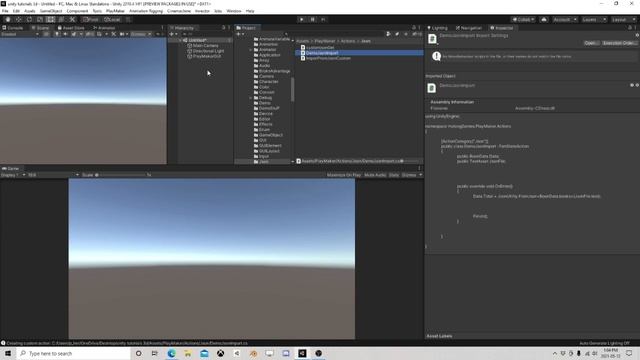Screen dimensions: 640x360
Task: Open the PlayMaker menu
Action: click(x=115, y=11)
